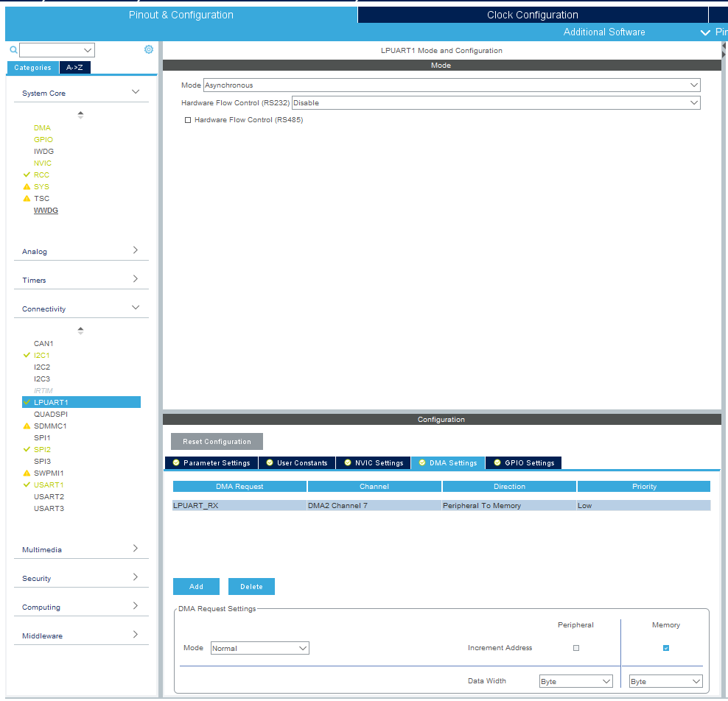Image resolution: width=728 pixels, height=701 pixels.
Task: Select the LPUART_RX DMA request row
Action: [x=441, y=505]
